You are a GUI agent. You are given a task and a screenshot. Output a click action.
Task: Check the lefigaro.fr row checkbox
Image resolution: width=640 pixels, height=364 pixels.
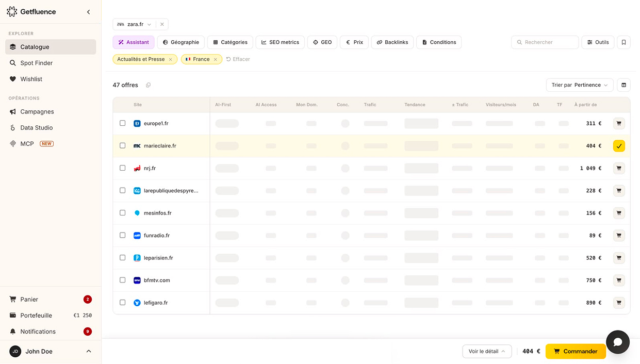(x=123, y=303)
